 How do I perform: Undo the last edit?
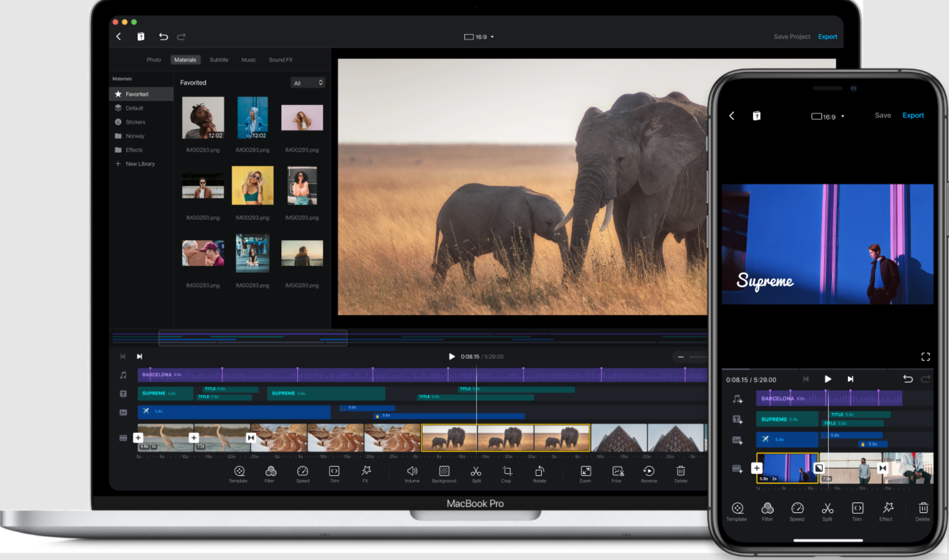(163, 37)
